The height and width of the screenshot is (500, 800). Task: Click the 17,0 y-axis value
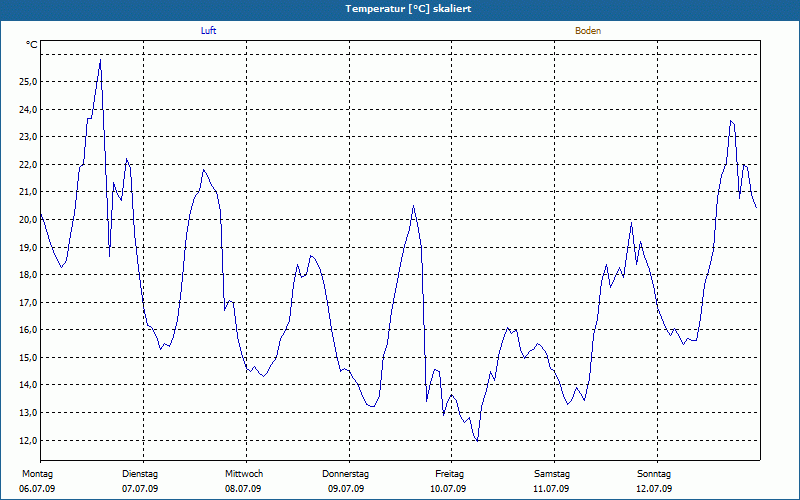[x=27, y=302]
